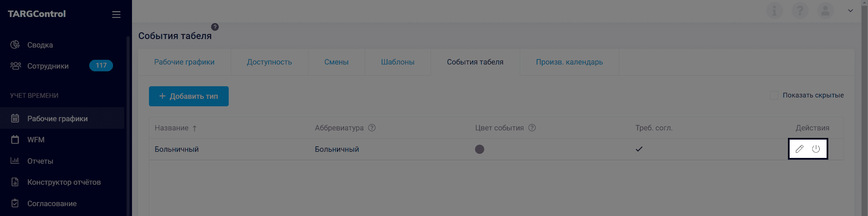This screenshot has width=868, height=216.
Task: Click the Добавить тип button
Action: (x=189, y=96)
